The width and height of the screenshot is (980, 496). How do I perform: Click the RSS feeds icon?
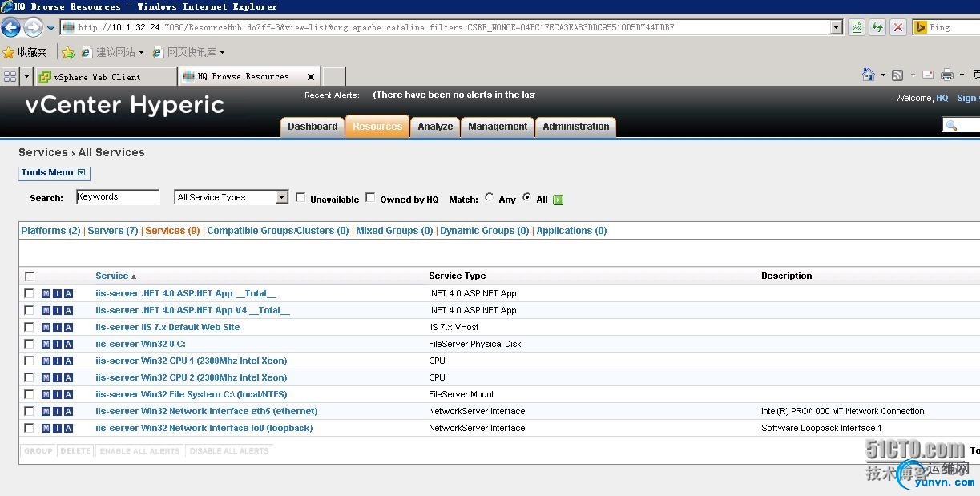897,75
